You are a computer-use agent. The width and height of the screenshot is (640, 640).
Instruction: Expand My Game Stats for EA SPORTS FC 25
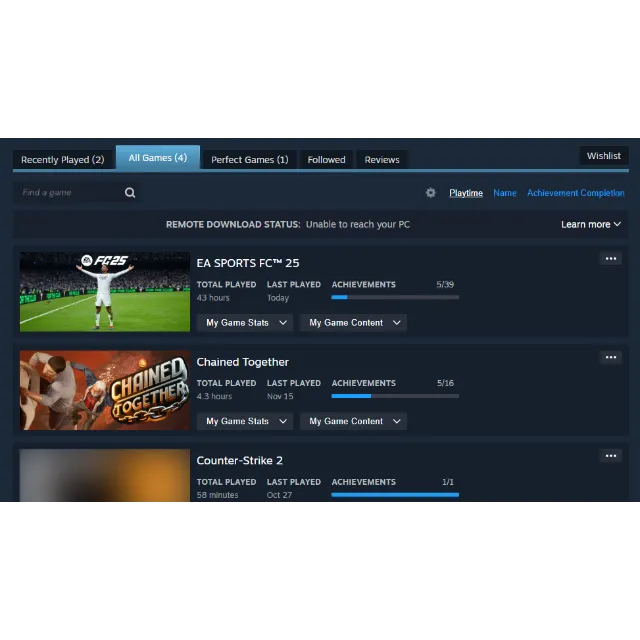[x=246, y=323]
